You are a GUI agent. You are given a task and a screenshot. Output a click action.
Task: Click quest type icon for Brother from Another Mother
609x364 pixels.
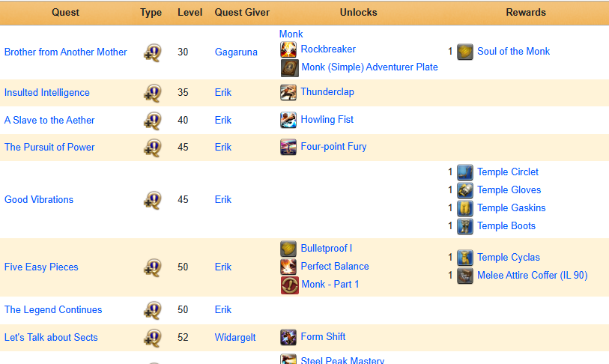[153, 53]
